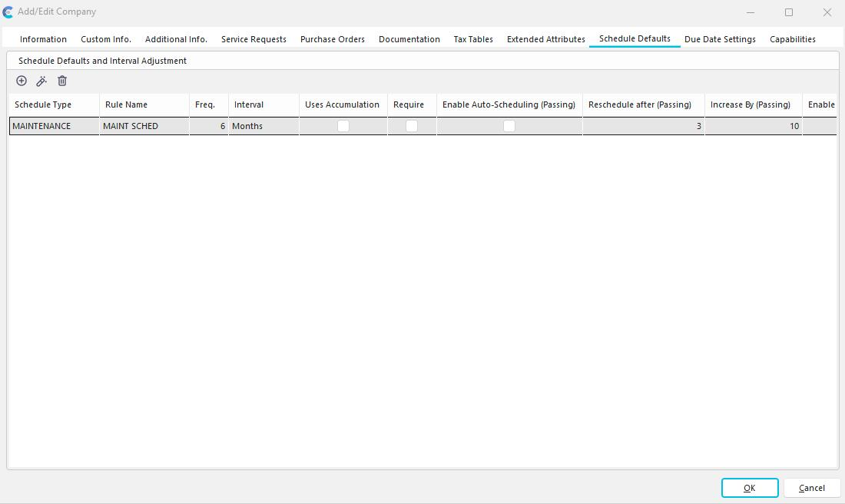Click the Reschedule after value 3
Image resolution: width=845 pixels, height=504 pixels.
tap(644, 126)
